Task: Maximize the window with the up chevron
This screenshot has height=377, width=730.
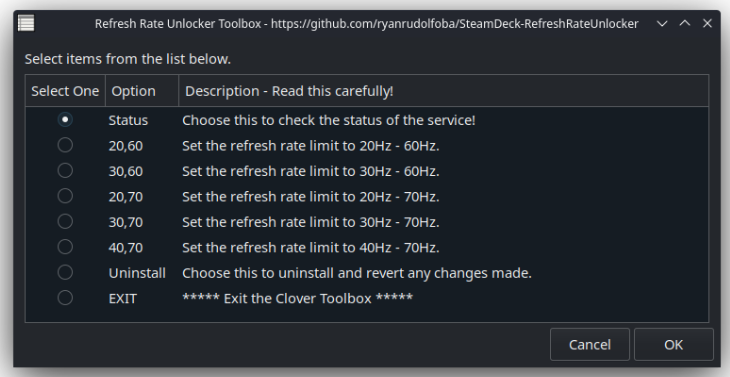Action: pos(685,23)
